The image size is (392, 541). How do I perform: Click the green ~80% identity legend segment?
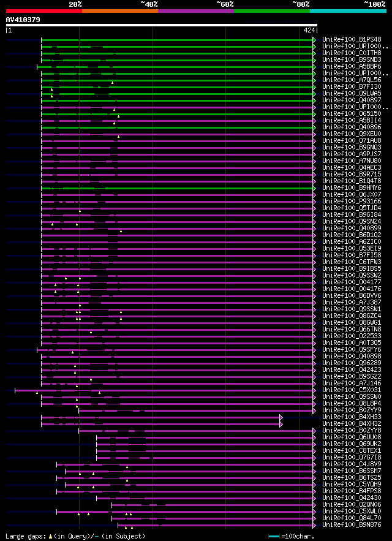click(272, 11)
